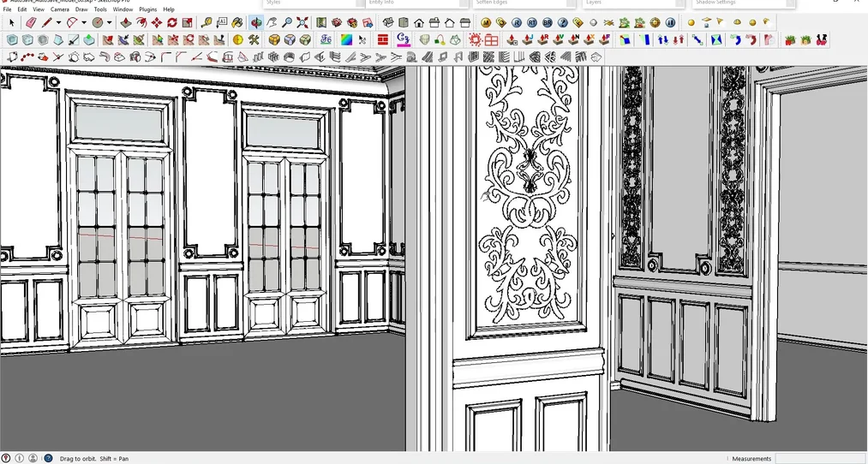Choose the Rotate tool
Viewport: 868px width, 464px height.
(172, 22)
